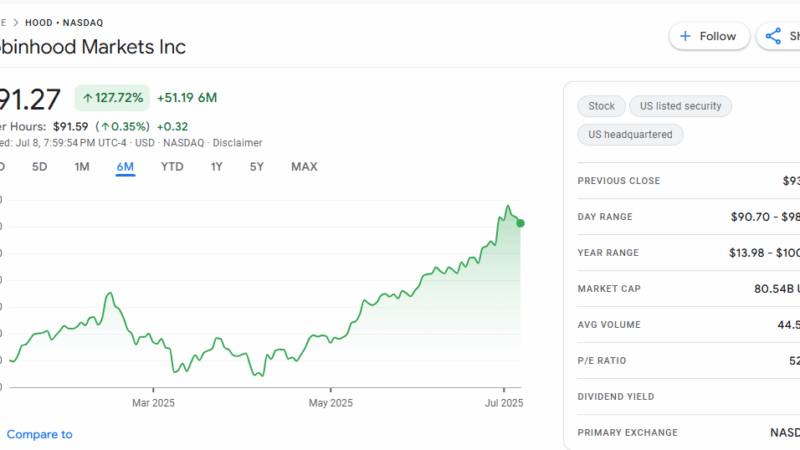Select the 1M time range tab
Image resolution: width=800 pixels, height=450 pixels.
(x=82, y=167)
